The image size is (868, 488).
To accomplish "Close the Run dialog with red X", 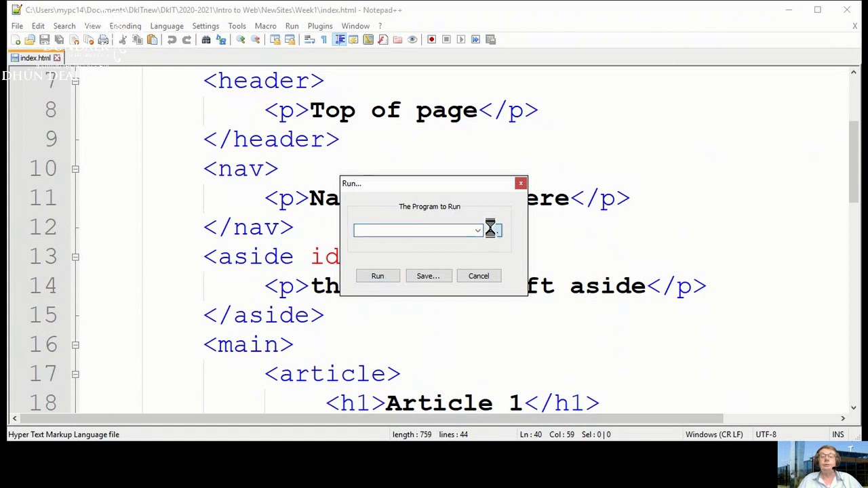I will coord(520,184).
